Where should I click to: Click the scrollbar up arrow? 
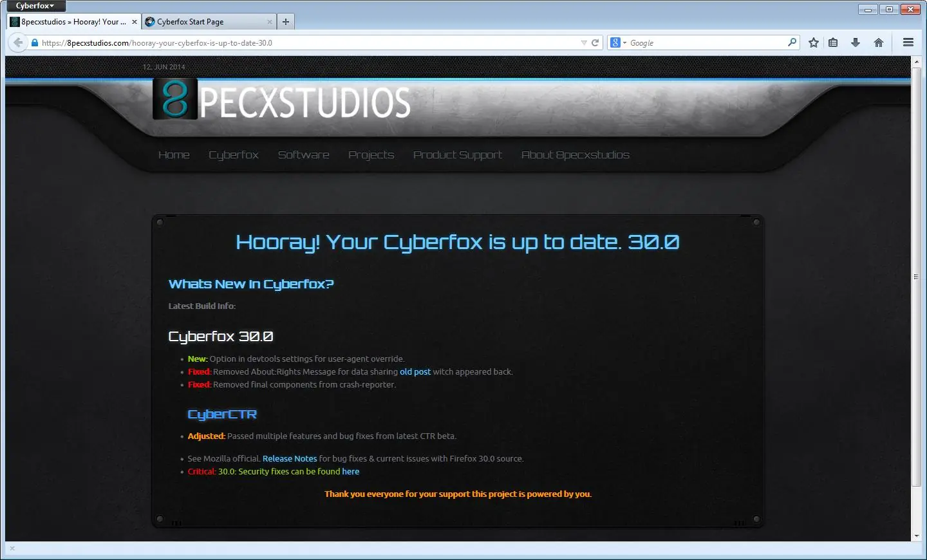click(917, 62)
